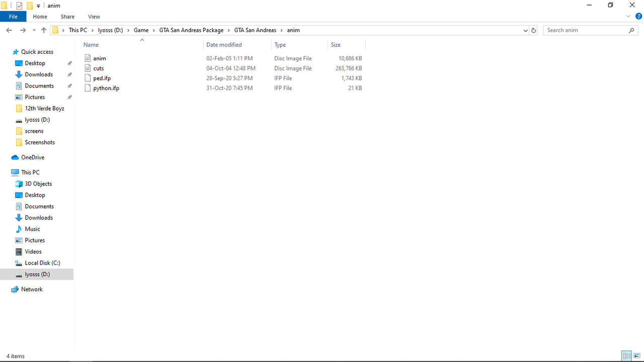644x362 pixels.
Task: Go up one folder level arrow
Action: pyautogui.click(x=44, y=30)
